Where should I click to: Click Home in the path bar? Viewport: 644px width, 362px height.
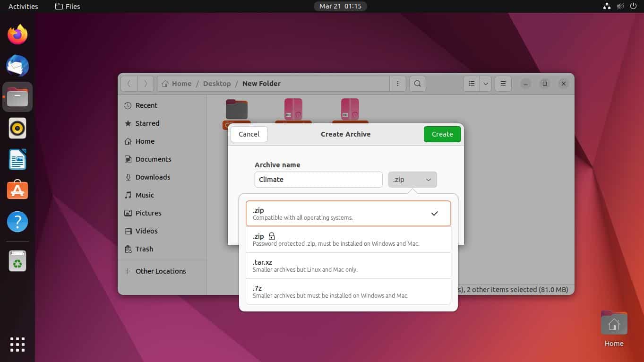176,84
